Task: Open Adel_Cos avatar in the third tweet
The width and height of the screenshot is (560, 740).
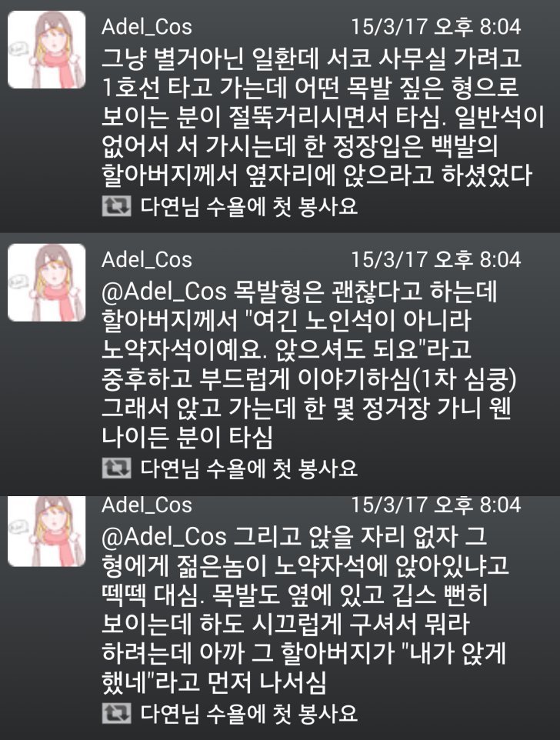Action: (x=47, y=532)
